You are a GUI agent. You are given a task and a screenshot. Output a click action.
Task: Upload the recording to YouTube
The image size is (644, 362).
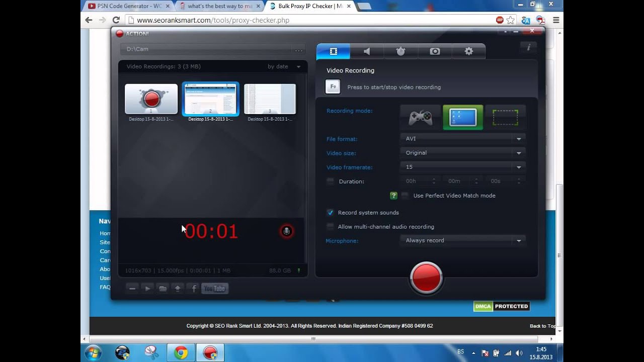point(215,288)
